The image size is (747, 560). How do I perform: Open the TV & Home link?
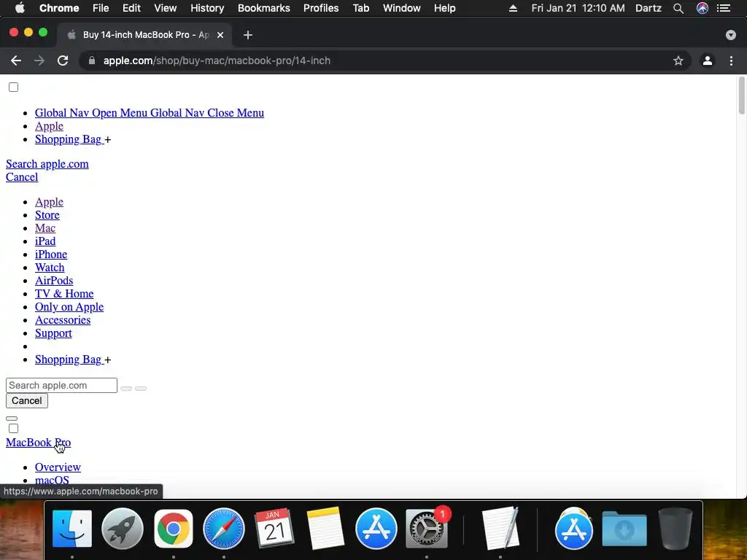tap(64, 294)
